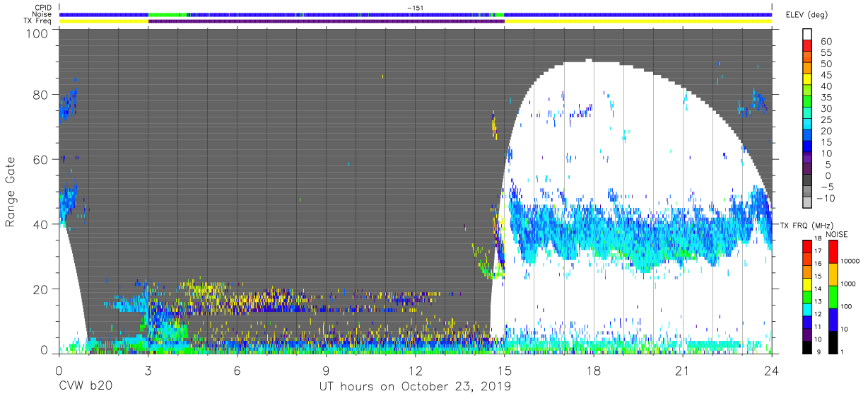Click the TX Freq row label
This screenshot has height=401, width=868.
[x=37, y=21]
